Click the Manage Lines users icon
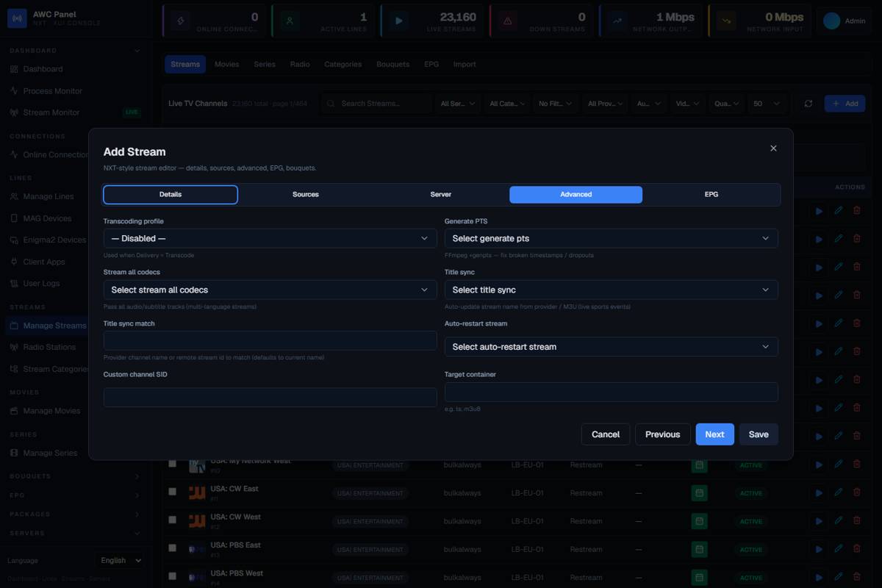The width and height of the screenshot is (882, 588). 14,197
